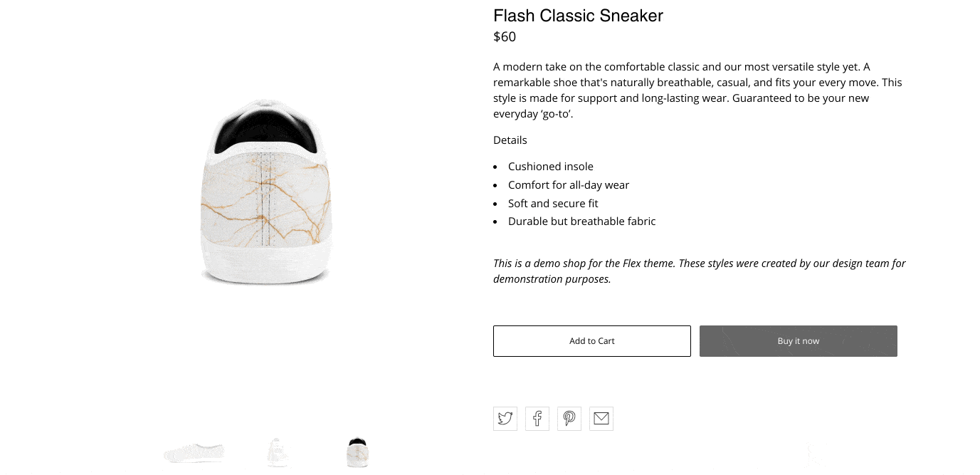Viewport: 980px width, 475px height.
Task: Share product on Twitter
Action: pos(505,419)
